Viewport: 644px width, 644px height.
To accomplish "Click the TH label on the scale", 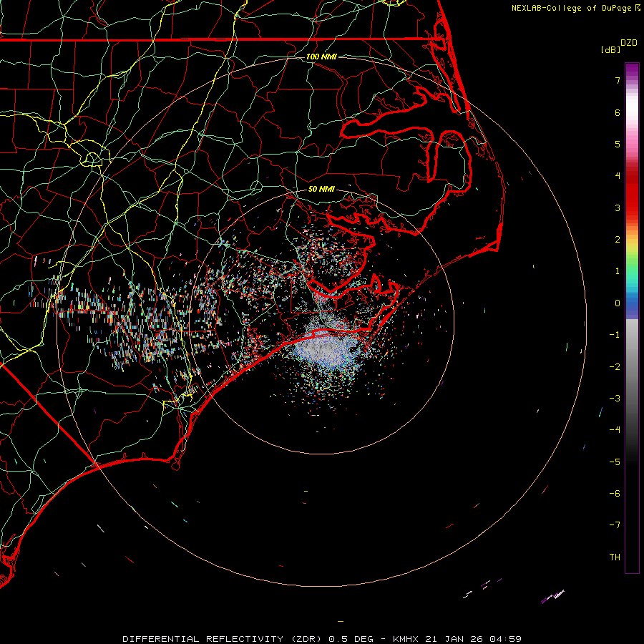I will click(614, 557).
